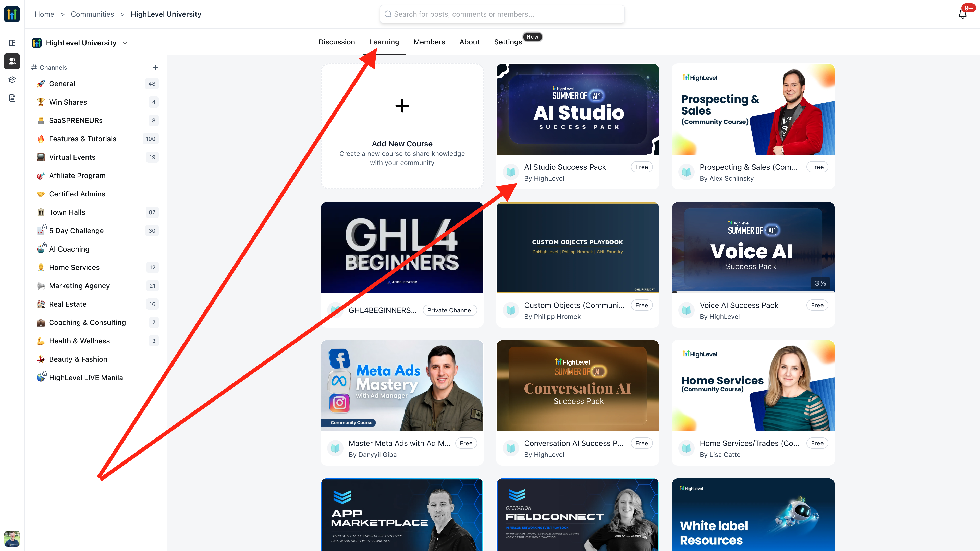Click the plus icon in Add New Course
Image resolution: width=980 pixels, height=551 pixels.
click(x=402, y=106)
